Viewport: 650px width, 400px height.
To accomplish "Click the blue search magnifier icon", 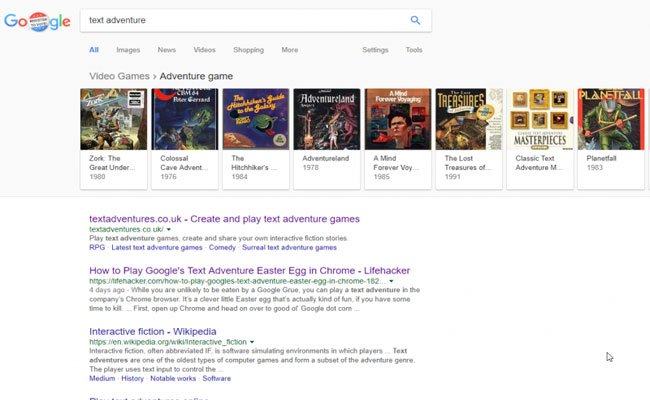I will tap(415, 20).
